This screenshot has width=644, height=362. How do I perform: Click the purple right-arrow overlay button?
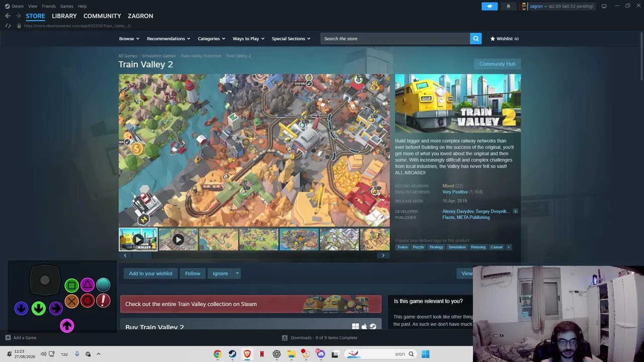pyautogui.click(x=56, y=308)
